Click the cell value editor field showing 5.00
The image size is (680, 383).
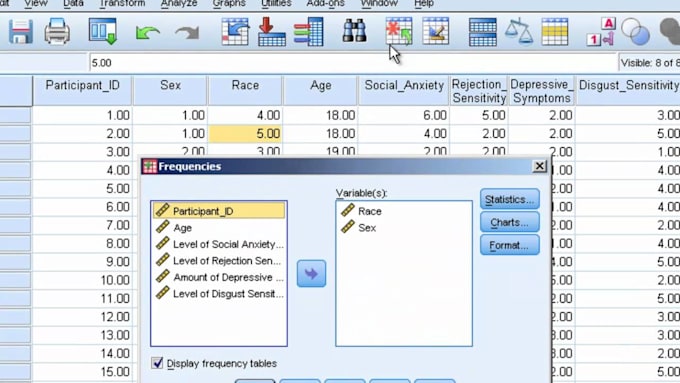(x=352, y=63)
